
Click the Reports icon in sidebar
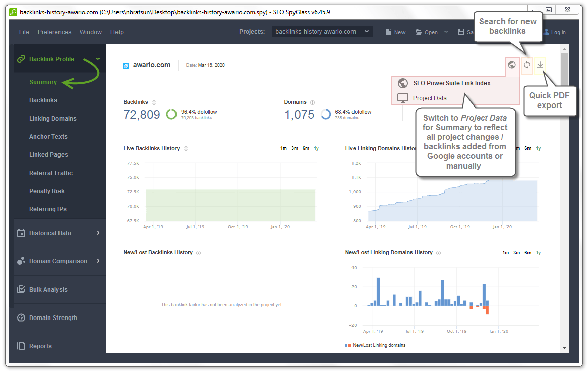pos(21,346)
